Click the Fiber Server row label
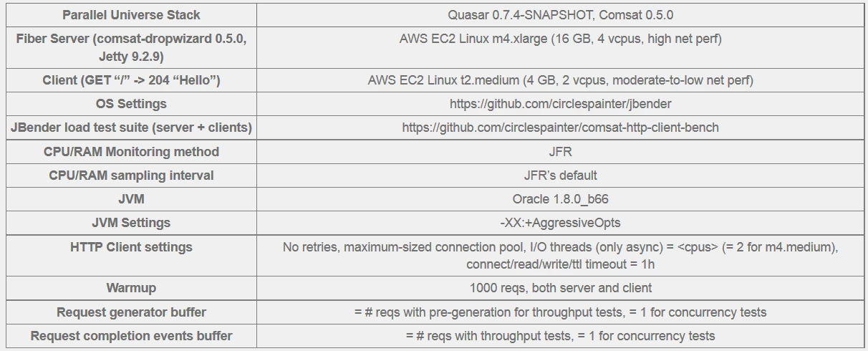The image size is (868, 351). [131, 47]
